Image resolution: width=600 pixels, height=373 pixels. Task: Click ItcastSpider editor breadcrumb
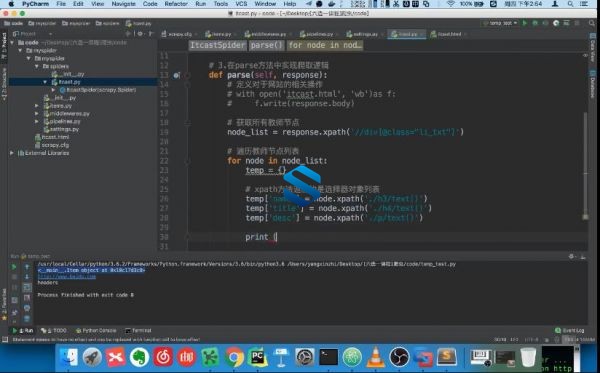click(217, 45)
